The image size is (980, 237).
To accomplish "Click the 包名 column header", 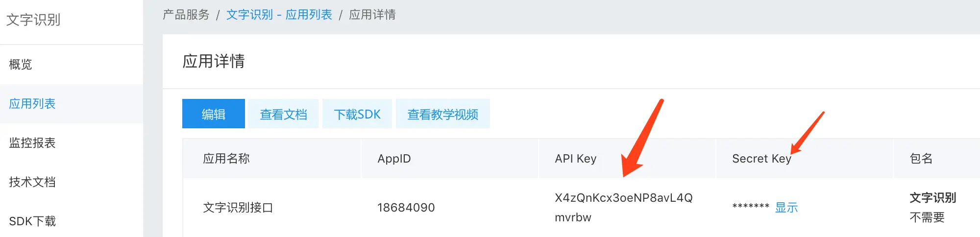I will click(x=921, y=159).
